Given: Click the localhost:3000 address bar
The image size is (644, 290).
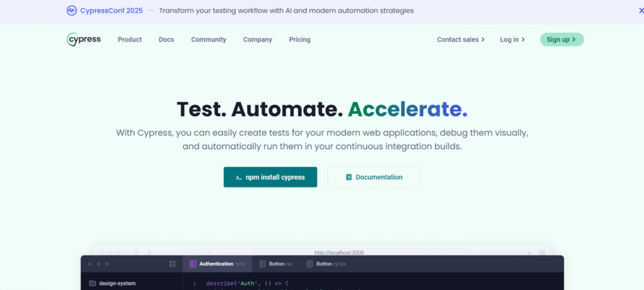Looking at the screenshot, I should coord(339,253).
